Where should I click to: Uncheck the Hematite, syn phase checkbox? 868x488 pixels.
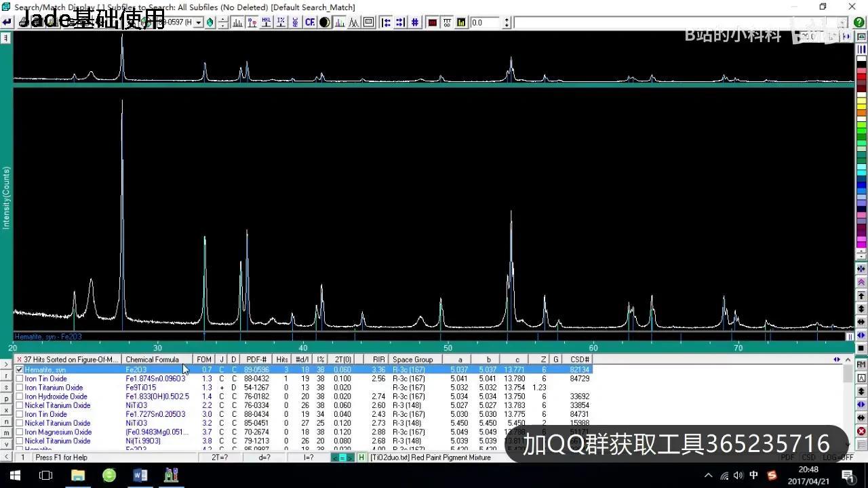[19, 369]
